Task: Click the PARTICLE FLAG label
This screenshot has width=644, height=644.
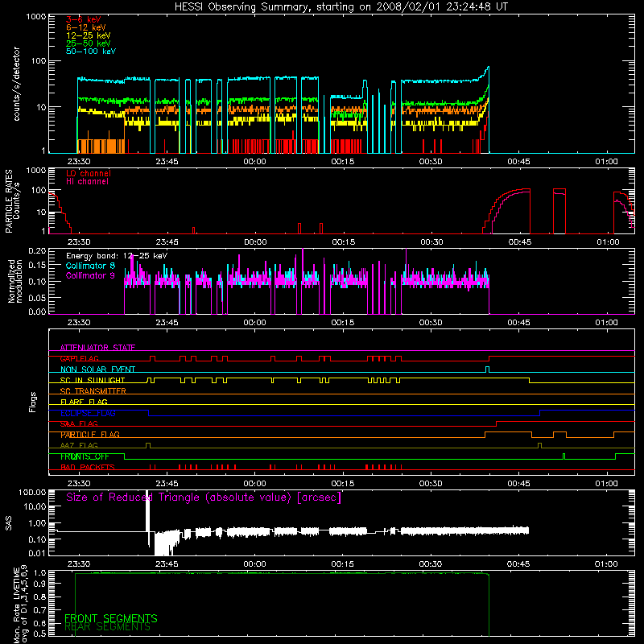Action: [90, 435]
